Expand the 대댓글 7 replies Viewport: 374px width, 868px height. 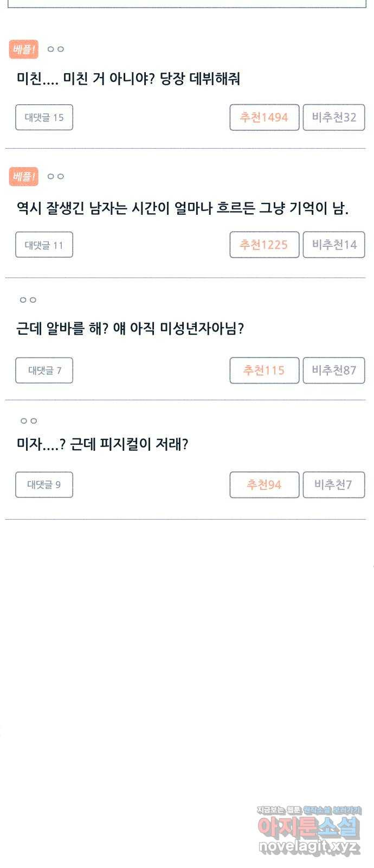click(44, 371)
